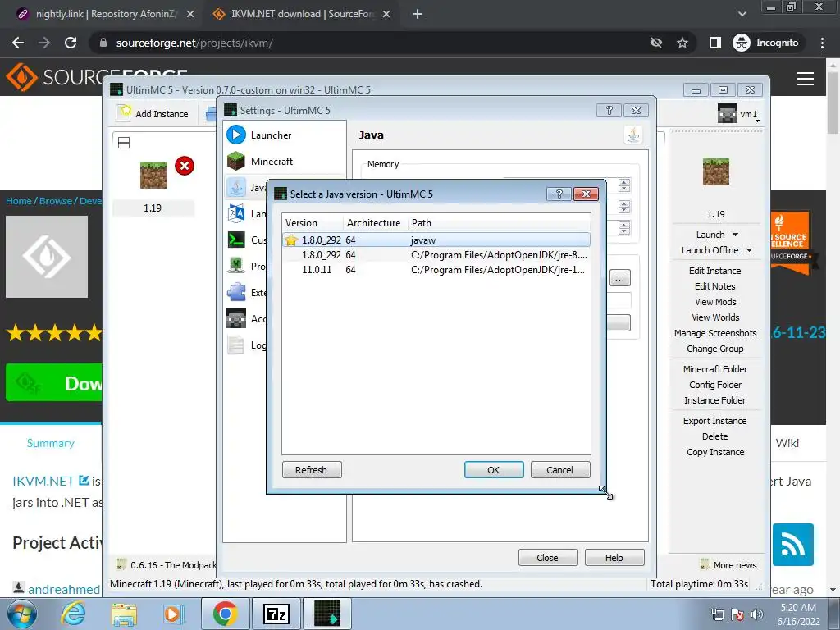The height and width of the screenshot is (630, 840).
Task: Bookmark page with star icon
Action: click(x=682, y=43)
